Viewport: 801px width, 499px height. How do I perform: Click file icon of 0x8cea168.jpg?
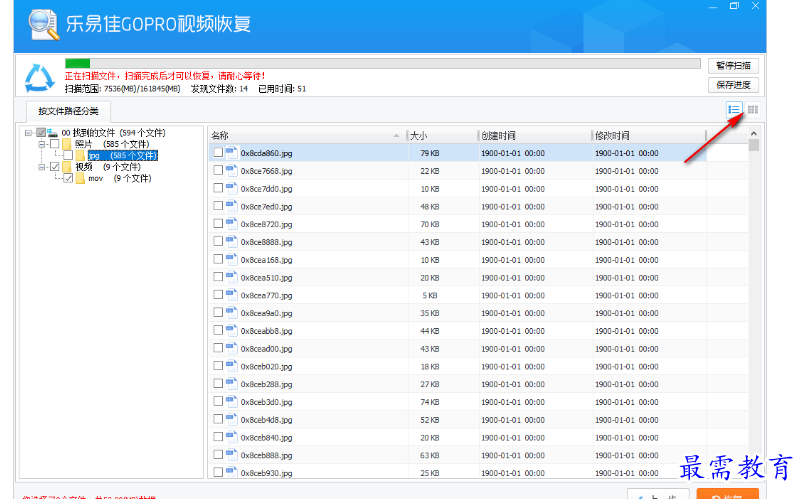[x=232, y=259]
